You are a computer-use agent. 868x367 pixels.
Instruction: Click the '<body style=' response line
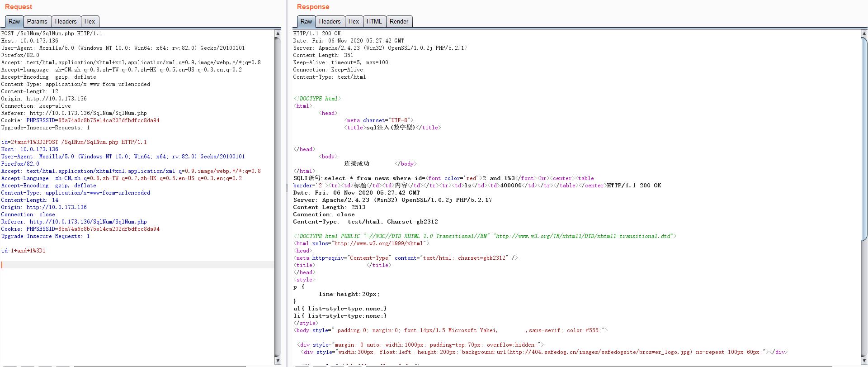(451, 330)
